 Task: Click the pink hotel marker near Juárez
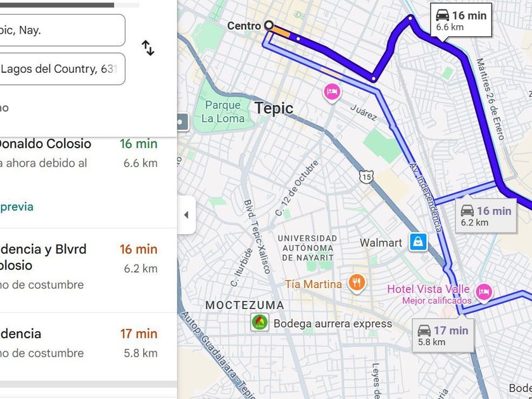[x=332, y=92]
